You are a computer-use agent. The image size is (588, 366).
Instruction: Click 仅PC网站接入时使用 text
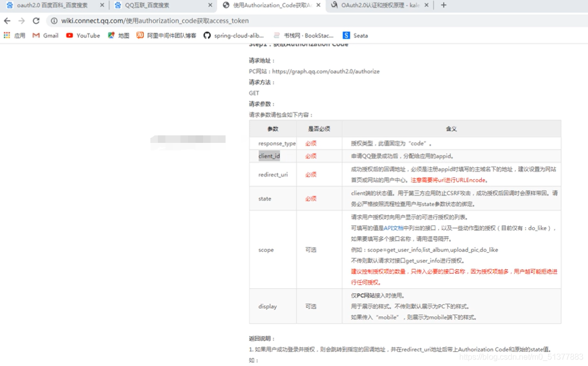(377, 295)
